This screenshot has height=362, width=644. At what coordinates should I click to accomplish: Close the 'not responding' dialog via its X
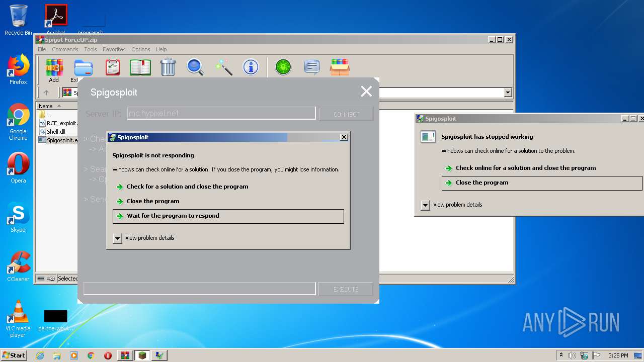(x=344, y=137)
